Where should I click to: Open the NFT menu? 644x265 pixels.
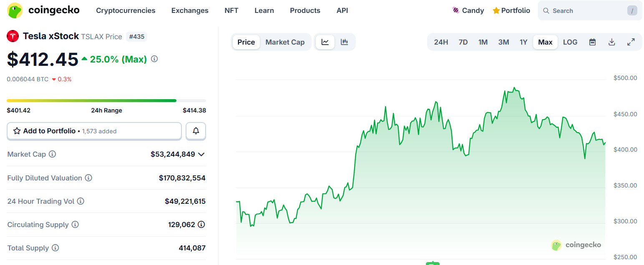pyautogui.click(x=231, y=10)
